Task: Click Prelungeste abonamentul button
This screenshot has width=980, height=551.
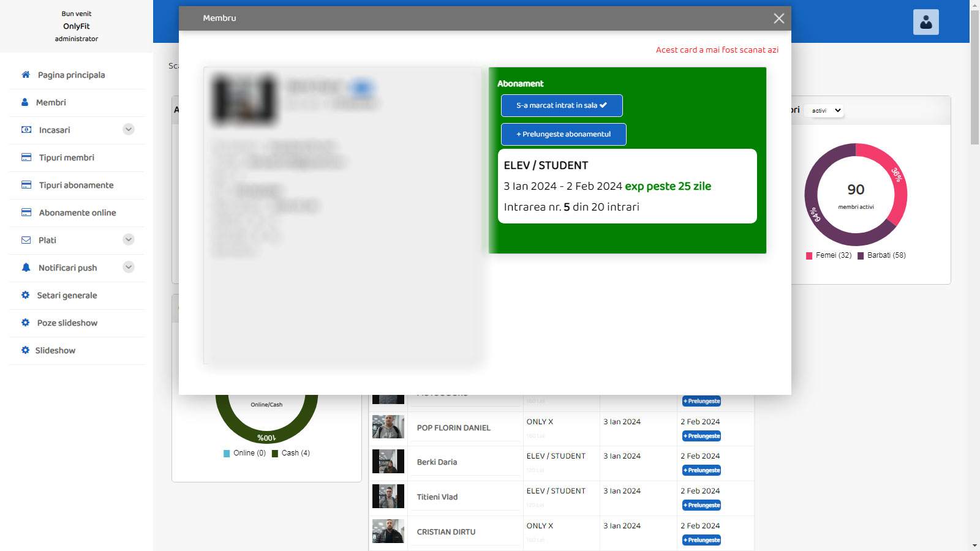Action: pyautogui.click(x=563, y=134)
